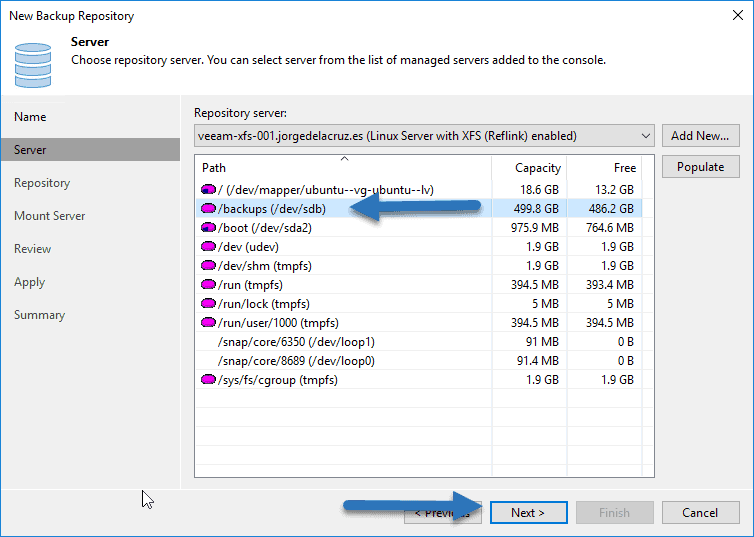Select the root volume disk icon

[x=209, y=190]
